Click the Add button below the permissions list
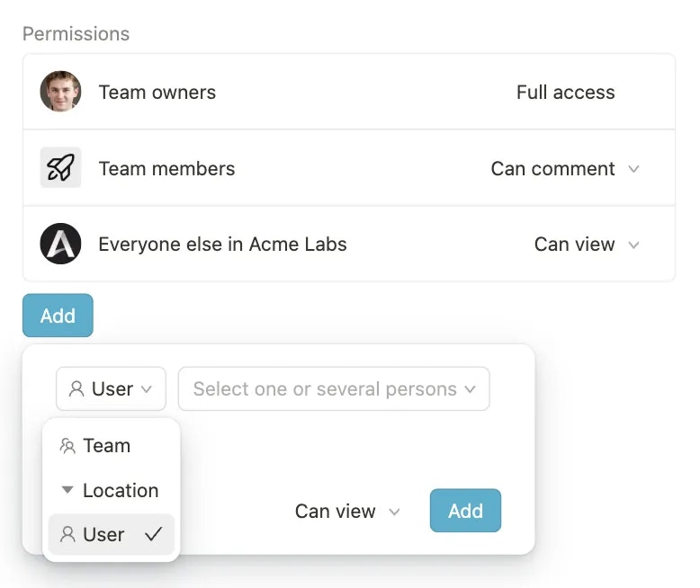The image size is (700, 588). coord(58,316)
